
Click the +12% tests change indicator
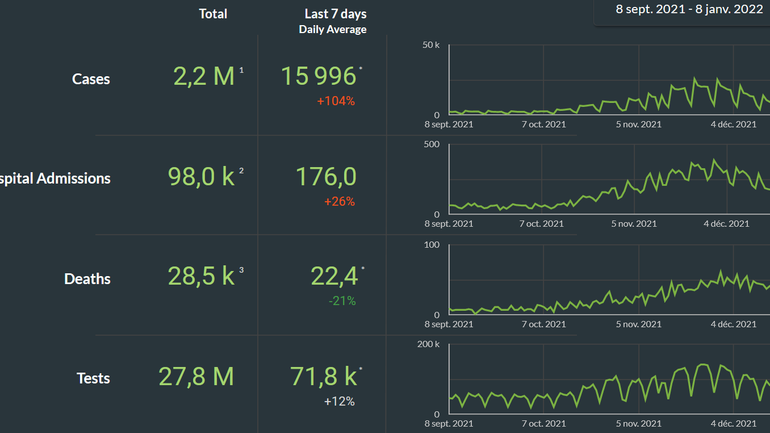tap(339, 401)
